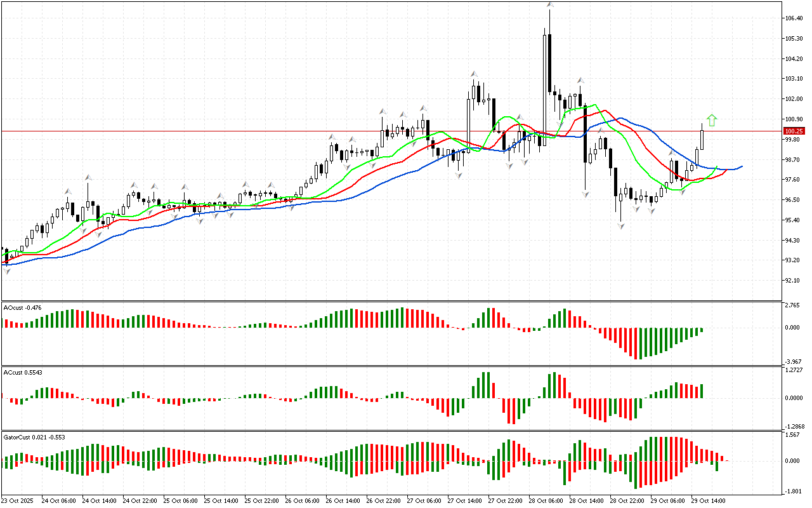Select the rightmost white candle on the chart
This screenshot has width=812, height=508.
pos(702,140)
